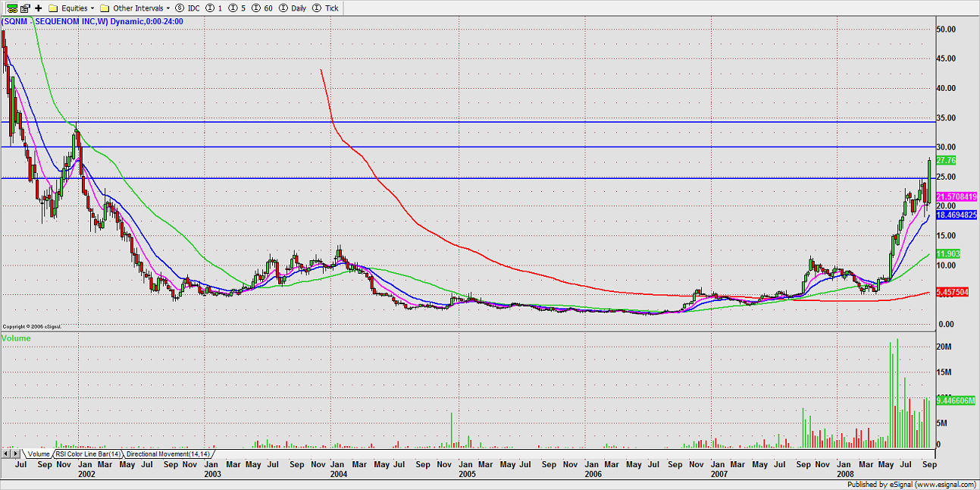This screenshot has width=980, height=490.
Task: Click the right tab scroll arrow
Action: click(x=17, y=454)
